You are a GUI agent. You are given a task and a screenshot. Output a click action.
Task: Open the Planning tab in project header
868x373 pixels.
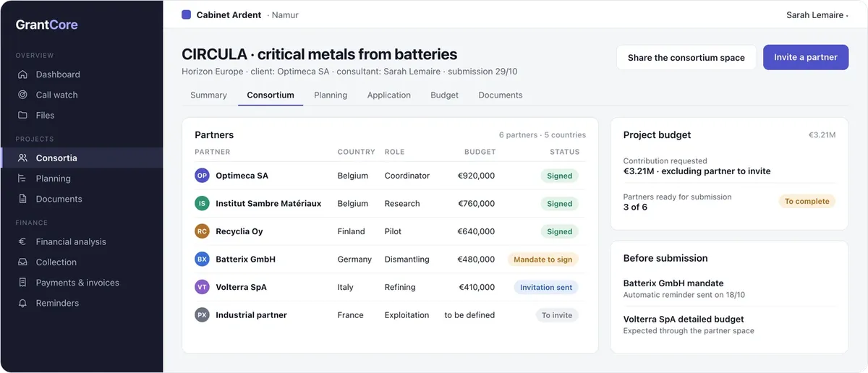(331, 95)
